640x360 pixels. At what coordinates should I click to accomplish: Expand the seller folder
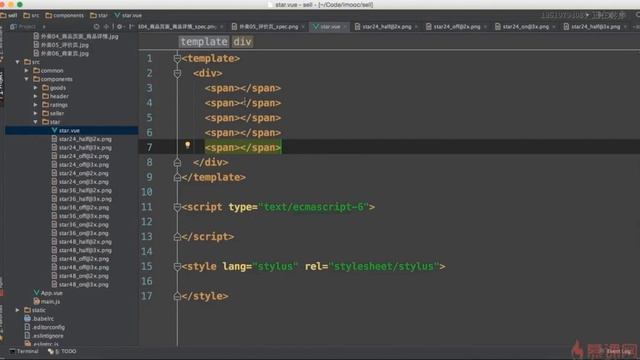pos(36,113)
